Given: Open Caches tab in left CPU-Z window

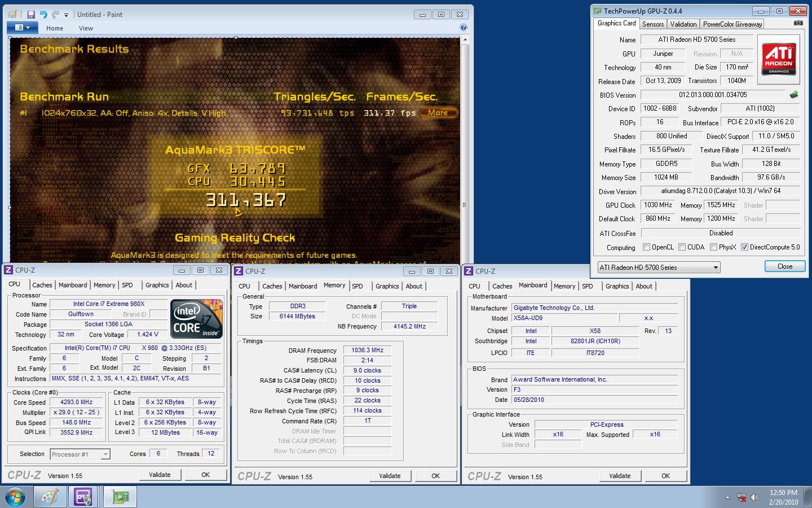Looking at the screenshot, I should pos(42,286).
